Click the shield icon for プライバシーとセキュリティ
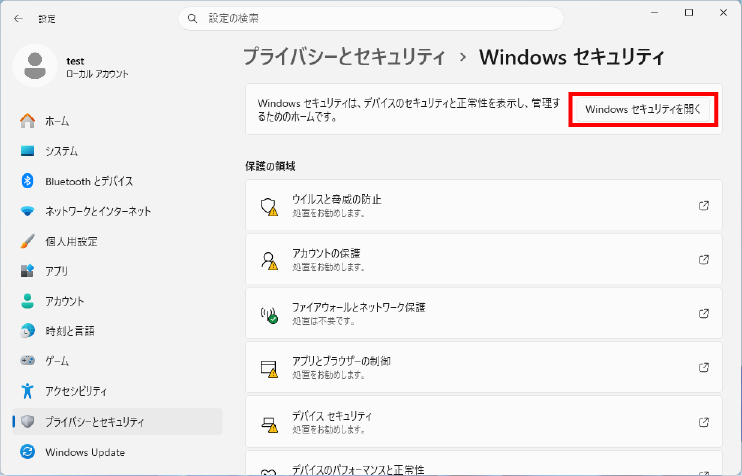 [x=27, y=421]
